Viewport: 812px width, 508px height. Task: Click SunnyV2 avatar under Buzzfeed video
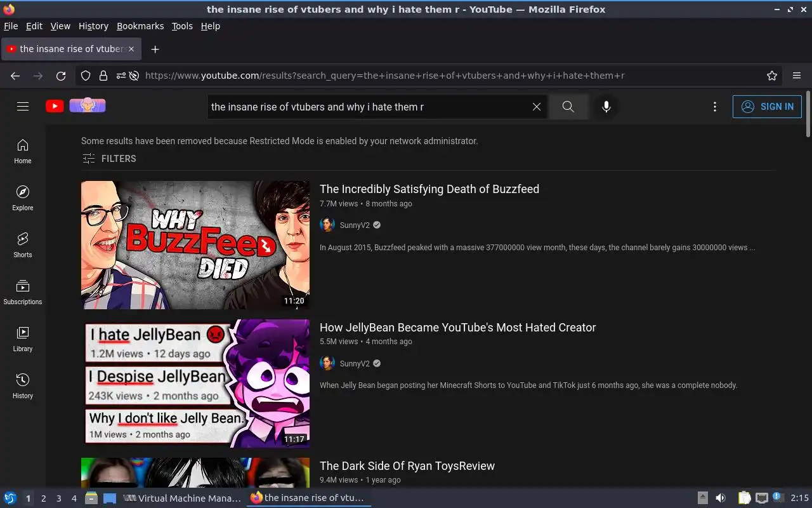coord(327,225)
